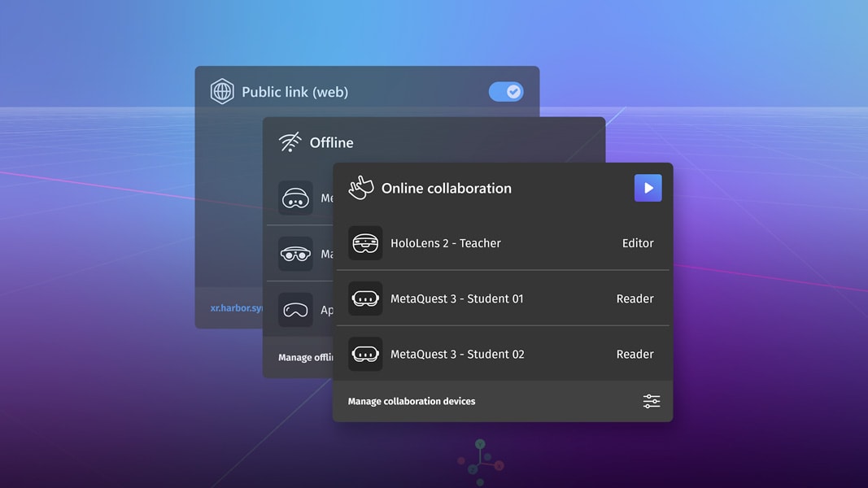The image size is (868, 488).
Task: Bring the Offline panel forward by its title
Action: coord(331,142)
